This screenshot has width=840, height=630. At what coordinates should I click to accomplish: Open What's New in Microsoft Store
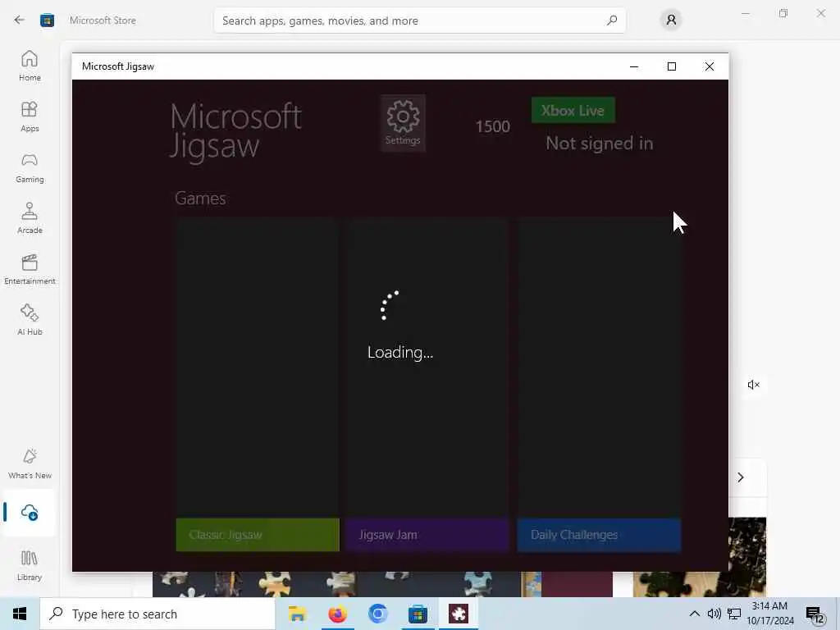click(30, 464)
